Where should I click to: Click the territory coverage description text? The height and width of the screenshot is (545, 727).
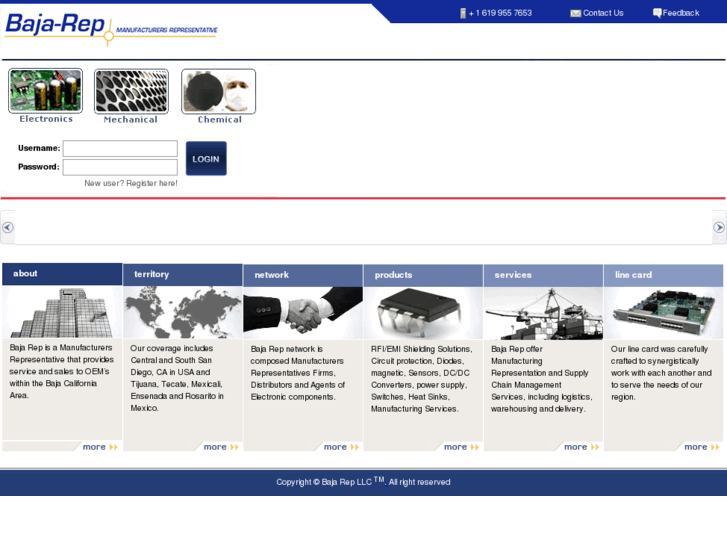[177, 378]
